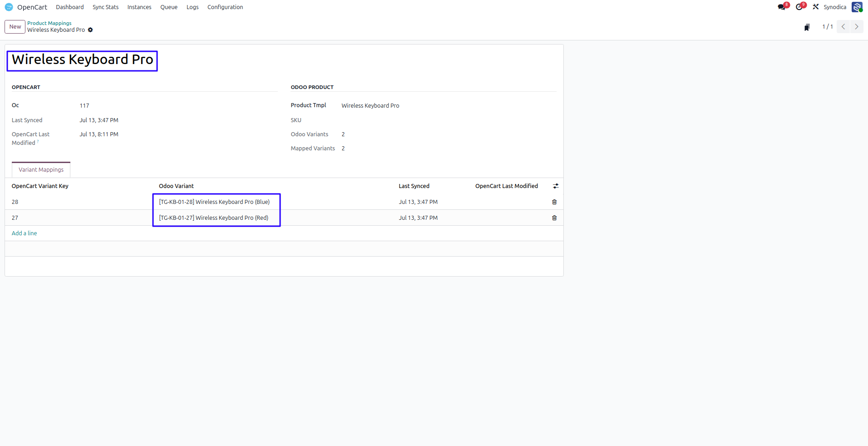Click the Add a line link
Screen dimensions: 868x446
[25, 233]
